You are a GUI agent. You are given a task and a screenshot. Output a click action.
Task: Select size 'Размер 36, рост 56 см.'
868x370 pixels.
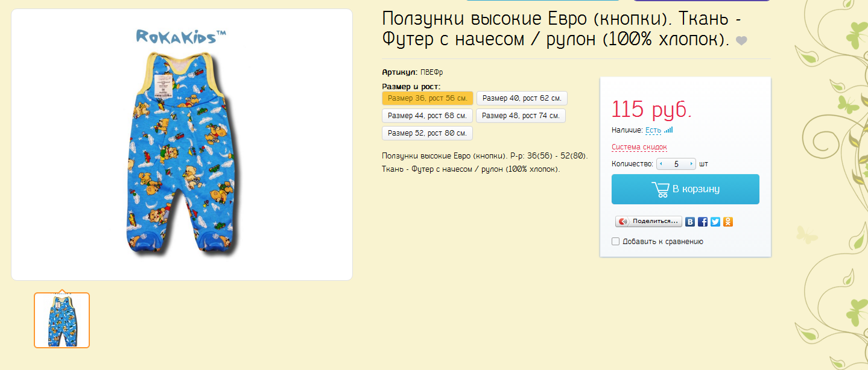click(x=427, y=98)
